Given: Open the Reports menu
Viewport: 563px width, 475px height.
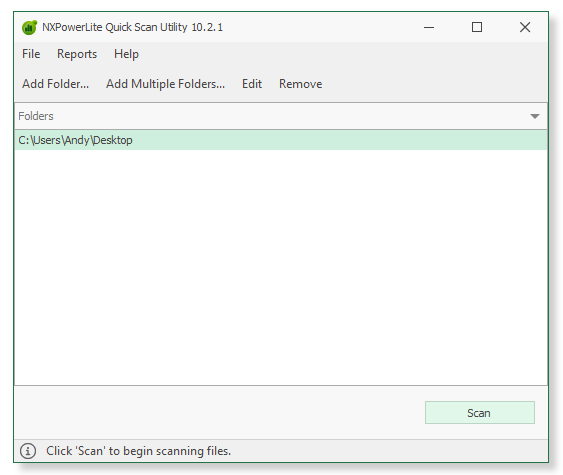Looking at the screenshot, I should 77,54.
